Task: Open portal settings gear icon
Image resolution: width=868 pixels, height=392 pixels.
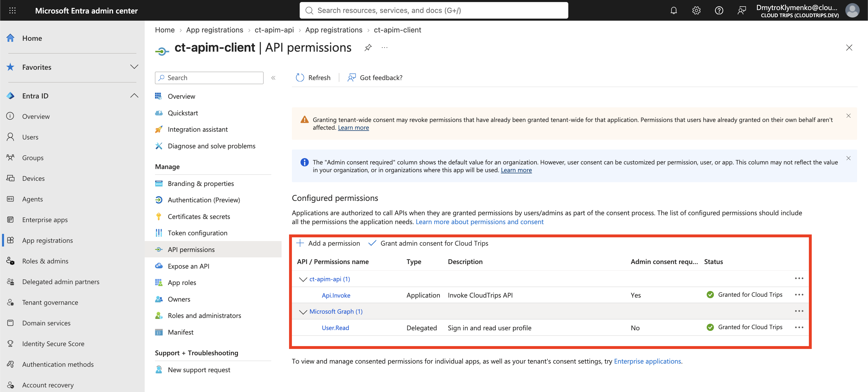Action: [696, 10]
